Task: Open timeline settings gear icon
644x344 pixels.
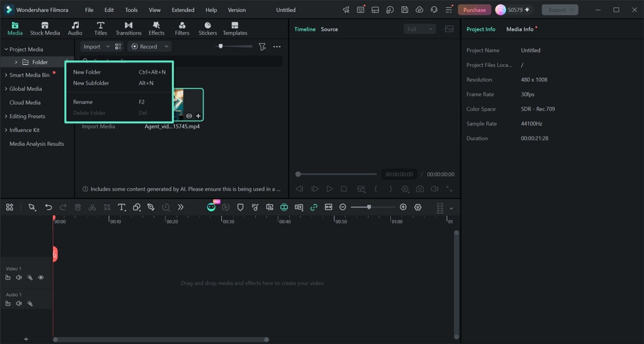Action: 418,207
